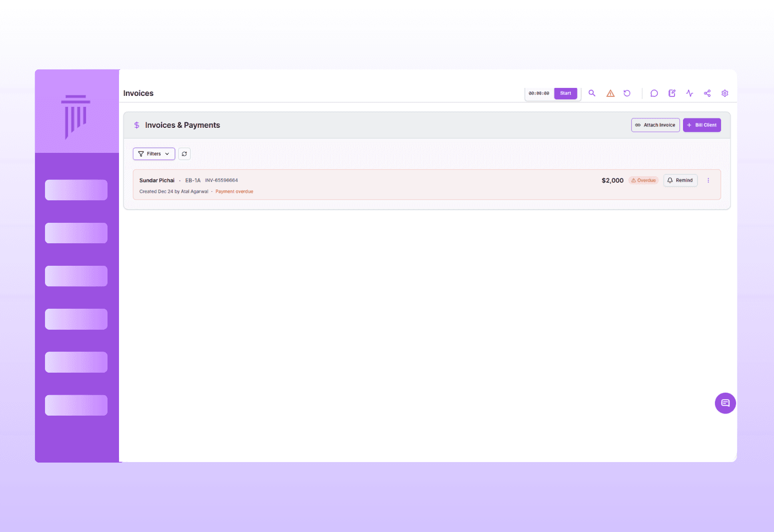This screenshot has width=774, height=532.
Task: Click the Overdue status badge
Action: tap(643, 180)
